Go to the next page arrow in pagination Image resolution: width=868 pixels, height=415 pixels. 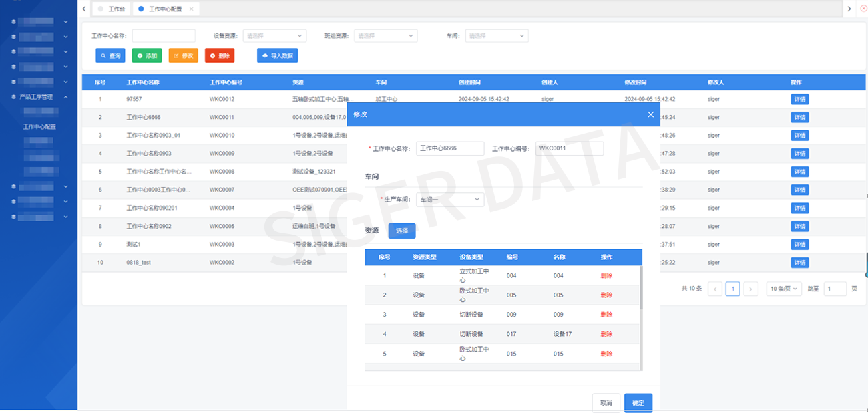click(x=751, y=289)
